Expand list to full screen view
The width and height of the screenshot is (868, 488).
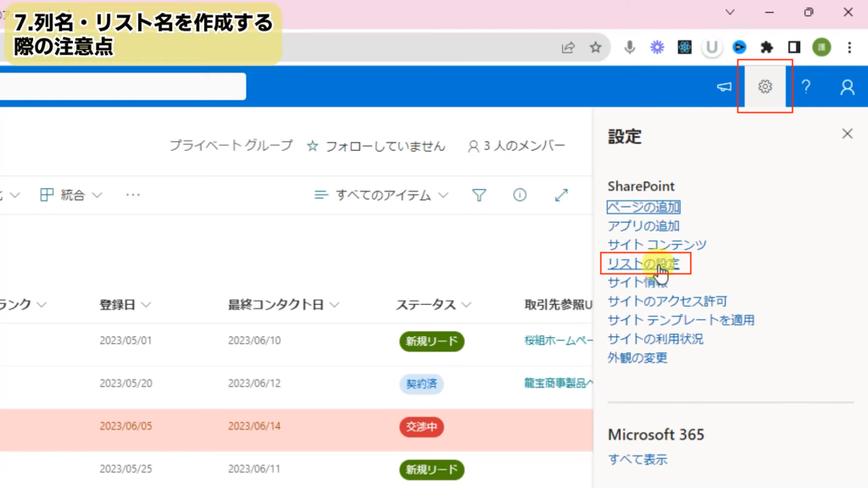[x=561, y=195]
